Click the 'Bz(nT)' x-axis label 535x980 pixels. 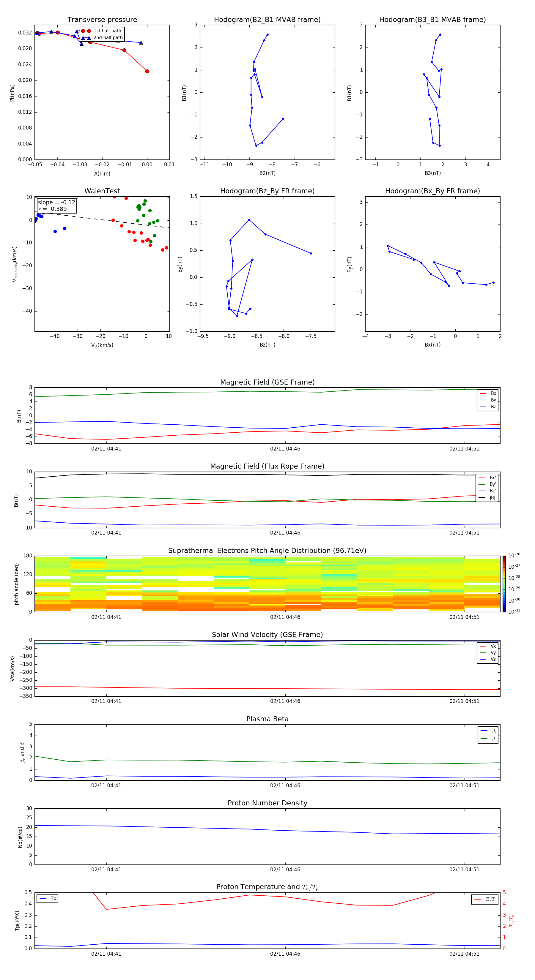click(267, 345)
